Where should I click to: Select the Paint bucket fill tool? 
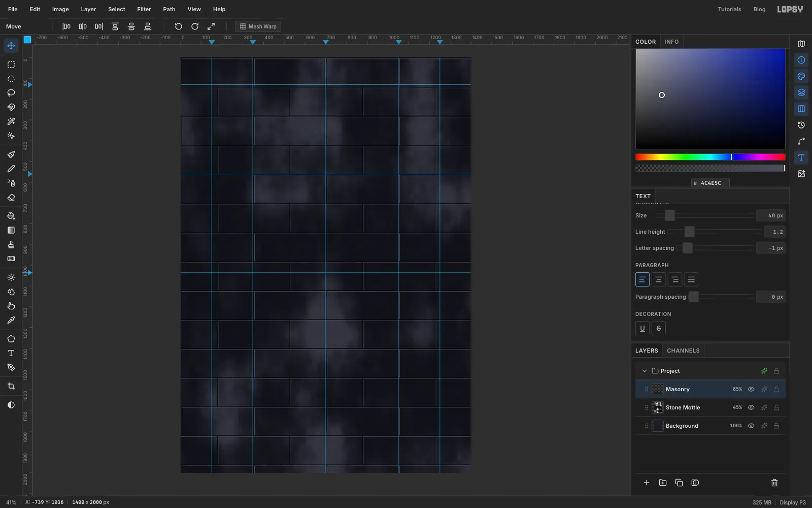pyautogui.click(x=11, y=216)
